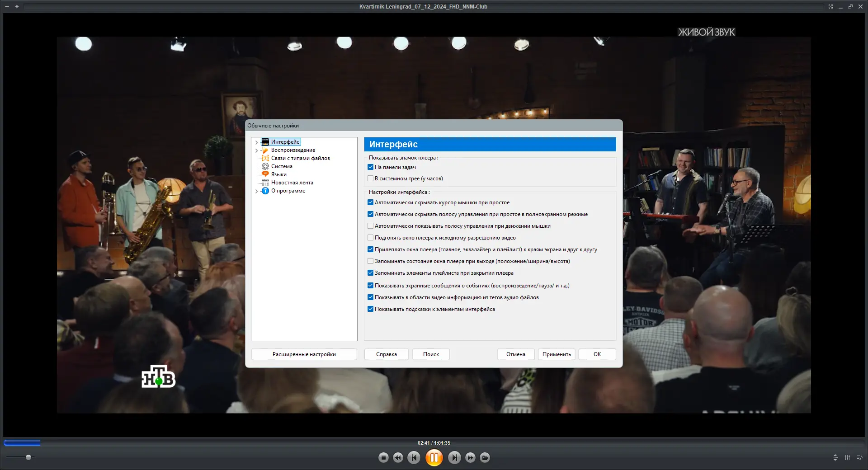Adjust the volume slider bottom left
This screenshot has height=470, width=868.
pos(28,457)
